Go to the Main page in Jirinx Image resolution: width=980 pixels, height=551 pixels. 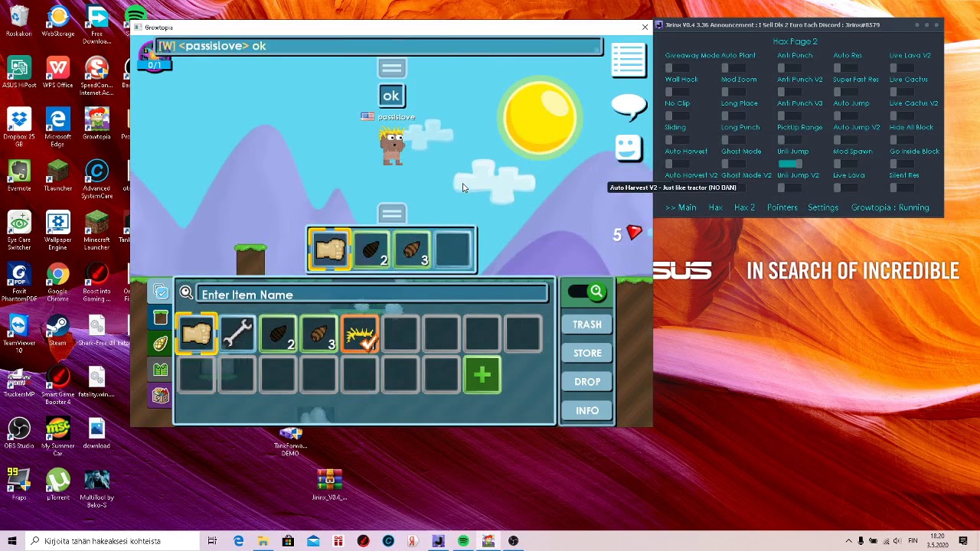(x=681, y=207)
